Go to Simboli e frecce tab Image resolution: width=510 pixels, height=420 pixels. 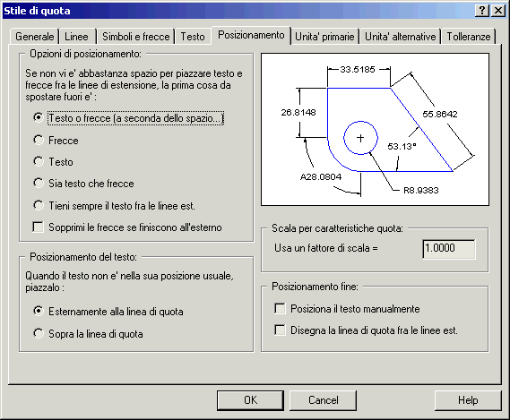click(136, 37)
